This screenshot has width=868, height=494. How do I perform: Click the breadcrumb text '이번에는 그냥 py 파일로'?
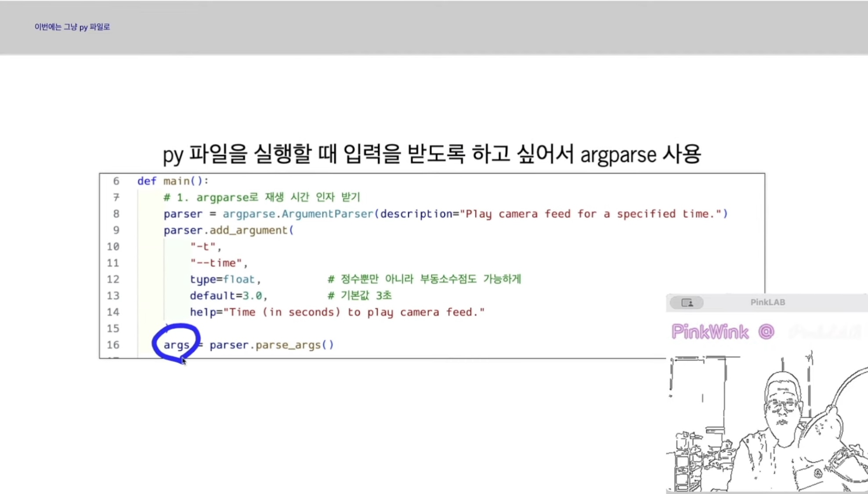point(72,27)
